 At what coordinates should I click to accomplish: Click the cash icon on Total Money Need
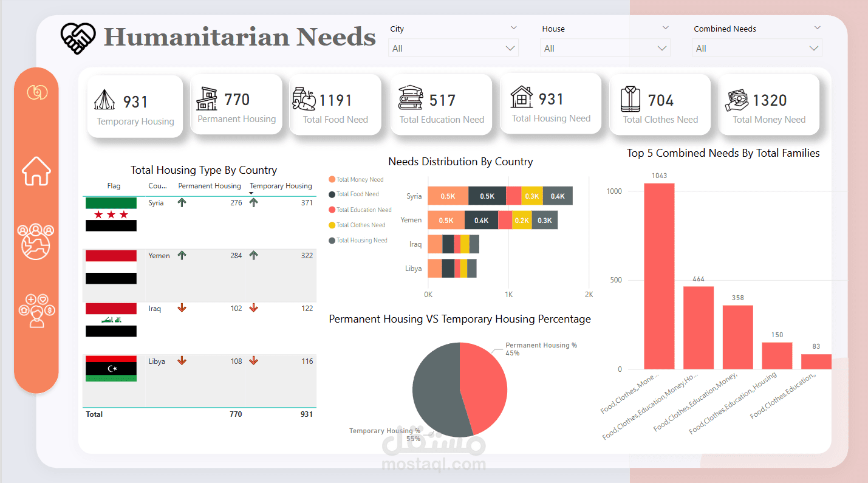click(737, 100)
